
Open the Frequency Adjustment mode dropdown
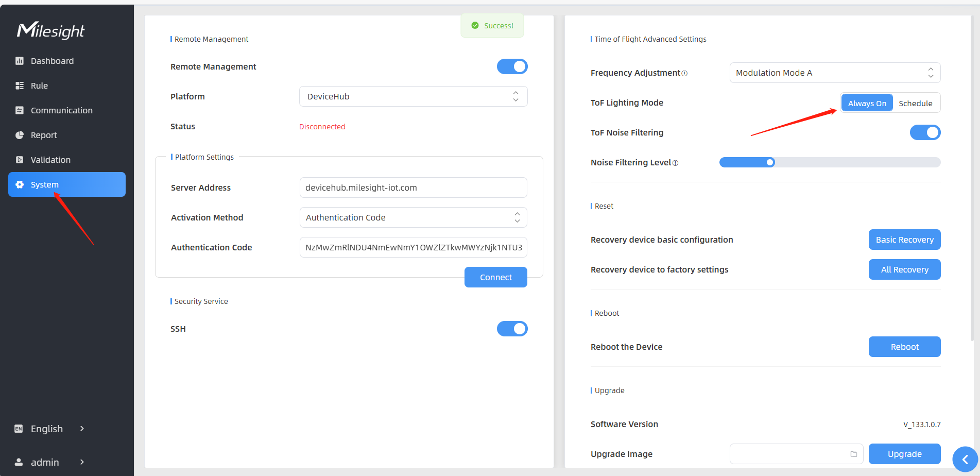tap(834, 73)
